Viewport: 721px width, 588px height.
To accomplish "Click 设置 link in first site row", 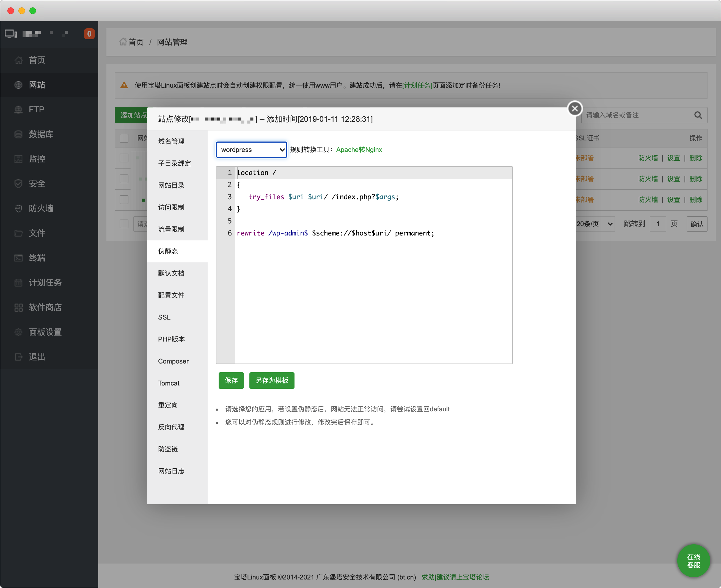I will [x=673, y=158].
